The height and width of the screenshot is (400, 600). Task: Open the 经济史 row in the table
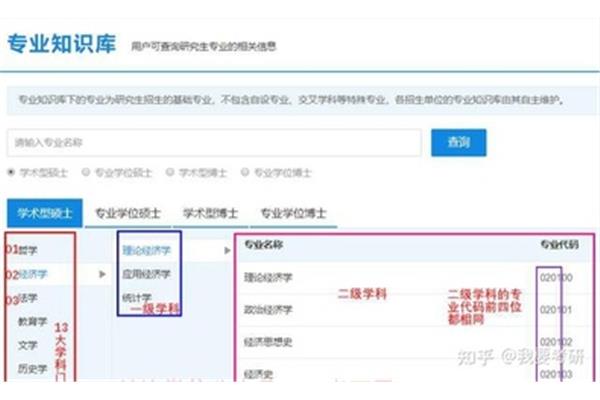point(415,372)
